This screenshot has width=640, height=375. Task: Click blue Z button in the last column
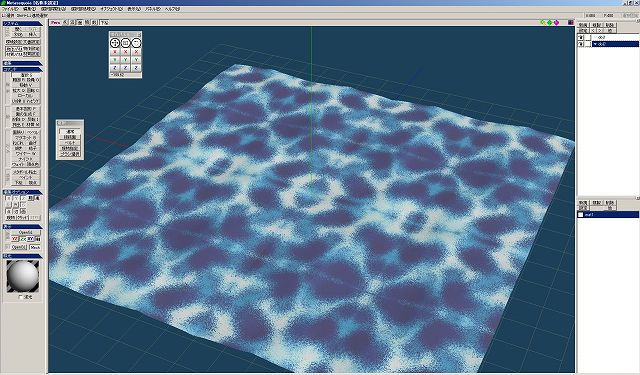point(136,68)
